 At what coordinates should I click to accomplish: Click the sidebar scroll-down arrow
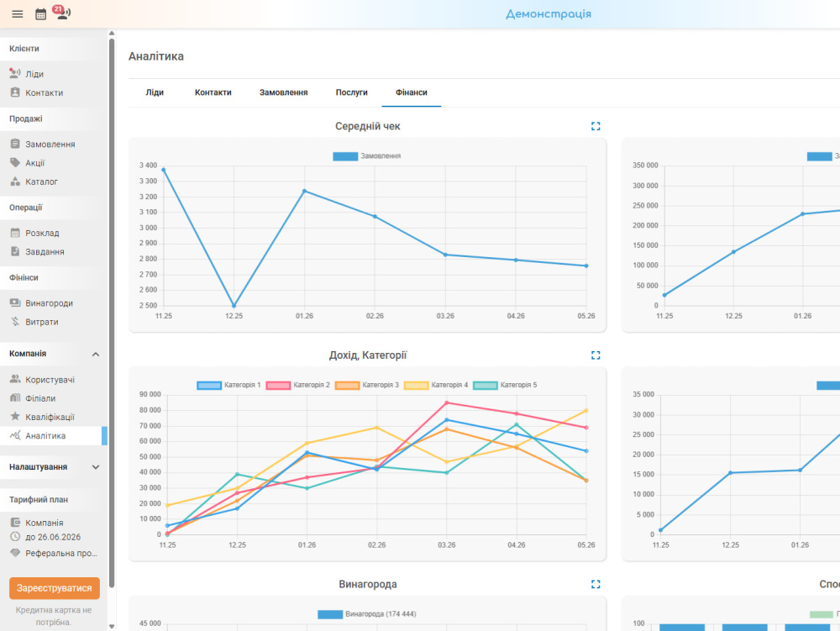coord(112,626)
